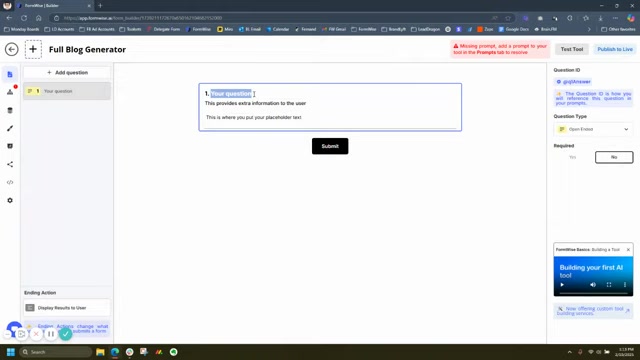This screenshot has height=360, width=640.
Task: Click the open-ended icon in question row 1
Action: (x=30, y=91)
